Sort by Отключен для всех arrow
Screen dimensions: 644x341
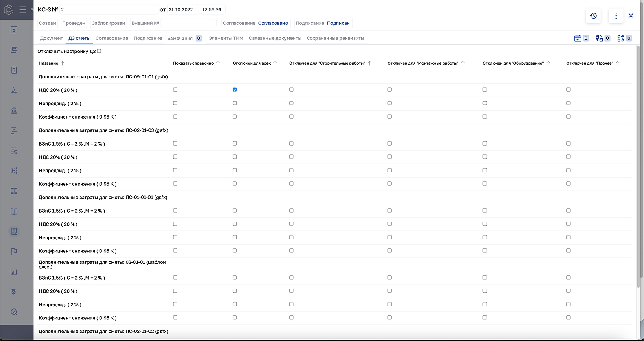pyautogui.click(x=275, y=63)
